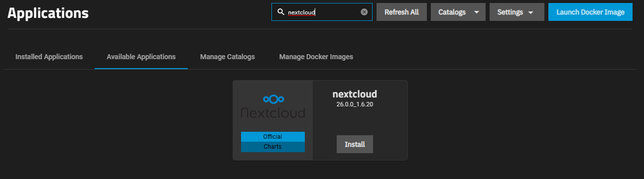644x179 pixels.
Task: Select the Available Applications tab
Action: pyautogui.click(x=141, y=57)
